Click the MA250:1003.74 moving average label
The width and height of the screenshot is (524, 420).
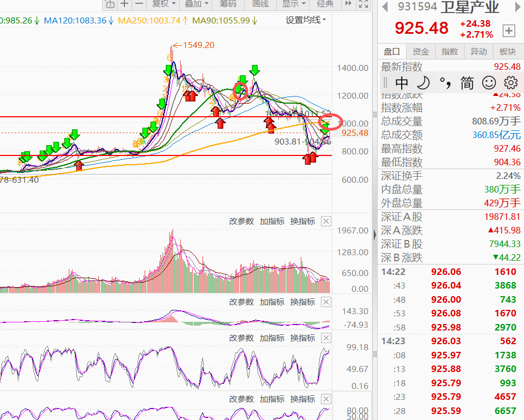pyautogui.click(x=153, y=20)
